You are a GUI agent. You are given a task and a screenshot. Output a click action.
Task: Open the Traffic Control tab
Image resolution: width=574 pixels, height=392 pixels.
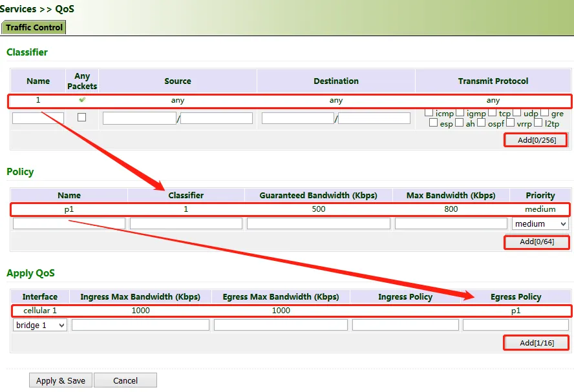tap(34, 27)
